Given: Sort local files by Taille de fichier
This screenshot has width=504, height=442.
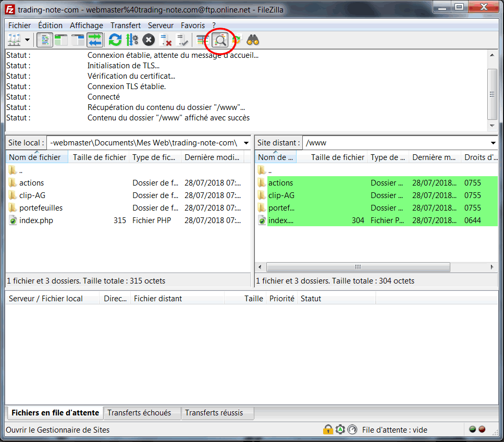Looking at the screenshot, I should tap(99, 157).
